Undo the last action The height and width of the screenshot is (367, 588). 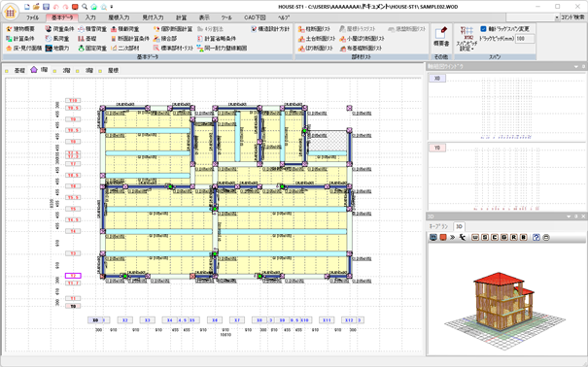(55, 7)
